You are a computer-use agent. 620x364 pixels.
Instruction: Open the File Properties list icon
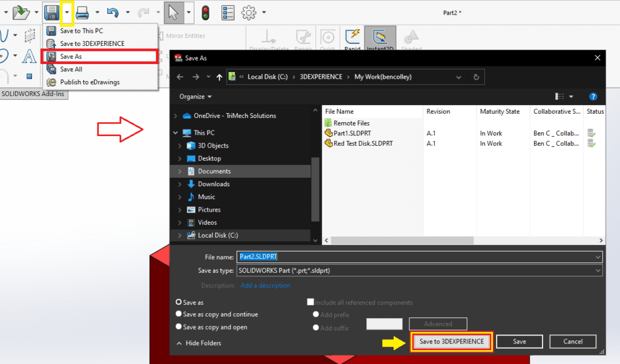click(228, 13)
